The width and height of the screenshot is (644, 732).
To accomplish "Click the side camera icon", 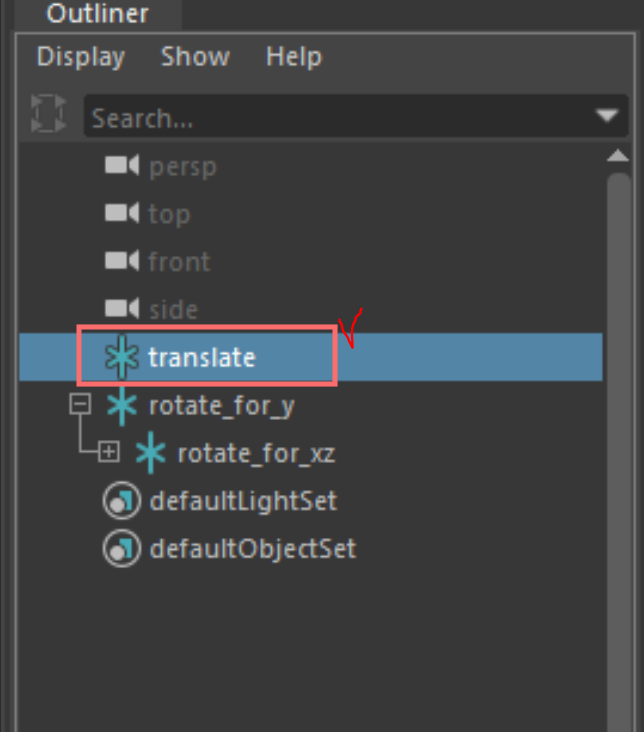I will [x=122, y=308].
